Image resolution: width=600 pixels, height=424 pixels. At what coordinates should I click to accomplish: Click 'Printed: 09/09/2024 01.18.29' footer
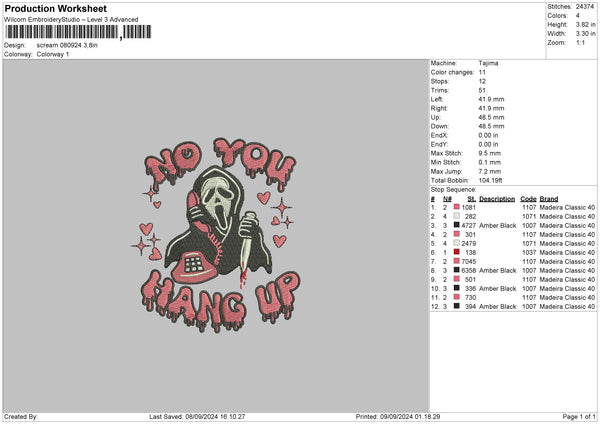(398, 416)
